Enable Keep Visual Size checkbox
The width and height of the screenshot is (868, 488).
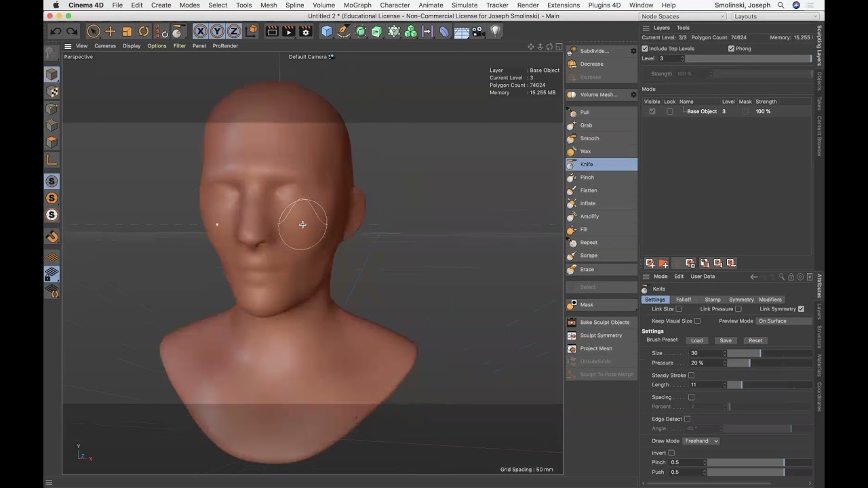point(697,321)
